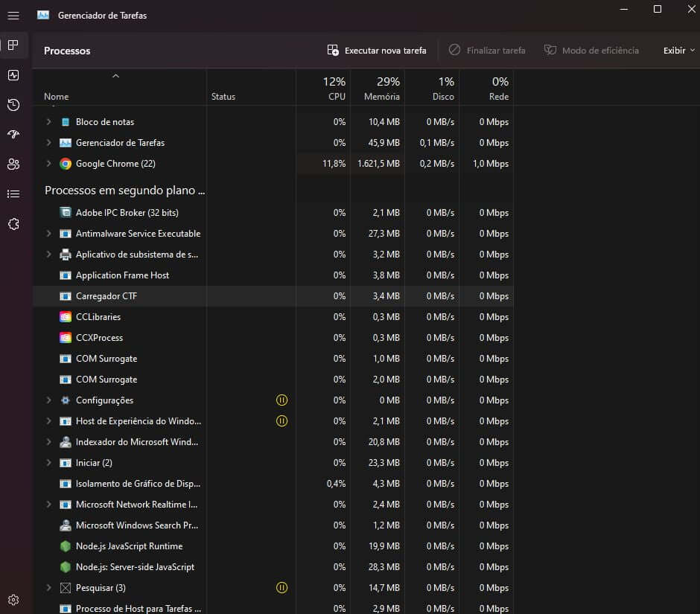Image resolution: width=700 pixels, height=614 pixels.
Task: View the Startup apps section
Action: click(13, 134)
